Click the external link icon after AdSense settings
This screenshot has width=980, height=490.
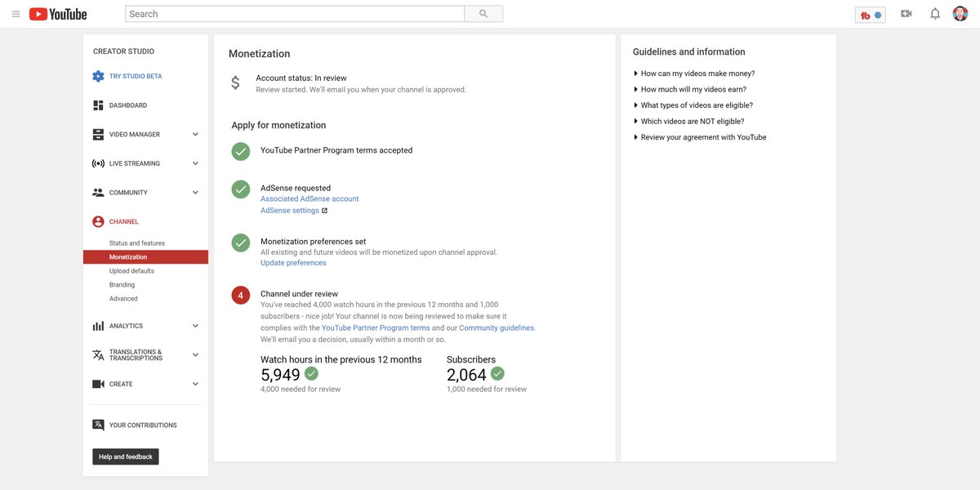324,211
